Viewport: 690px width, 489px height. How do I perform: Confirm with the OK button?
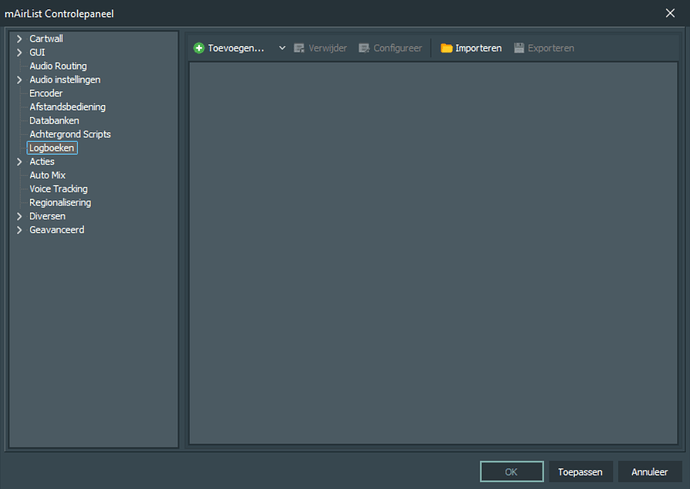tap(511, 472)
